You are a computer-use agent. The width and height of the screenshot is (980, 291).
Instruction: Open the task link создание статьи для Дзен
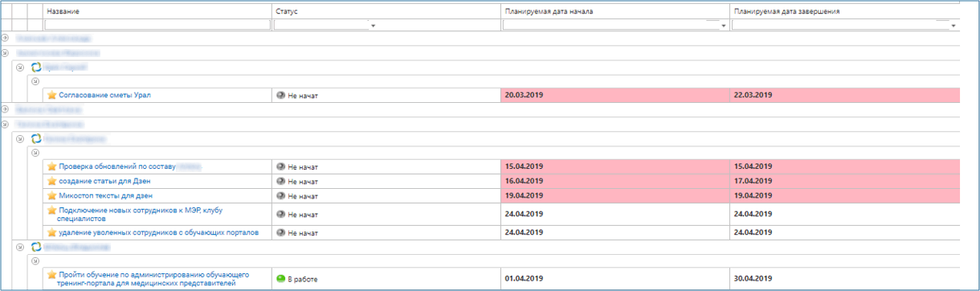(x=104, y=181)
